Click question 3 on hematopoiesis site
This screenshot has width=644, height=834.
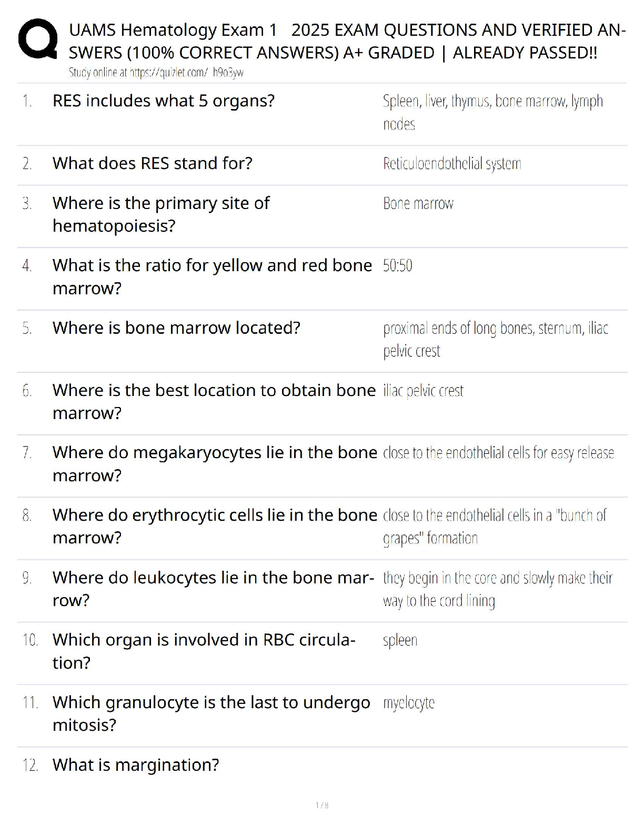[161, 214]
